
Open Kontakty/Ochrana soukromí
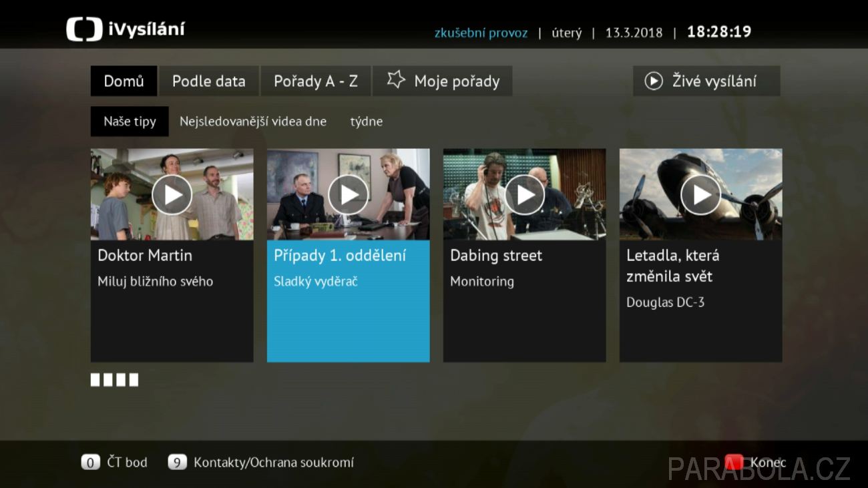[x=274, y=462]
